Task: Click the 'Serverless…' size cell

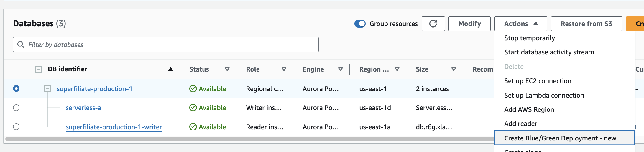Action: pyautogui.click(x=434, y=108)
